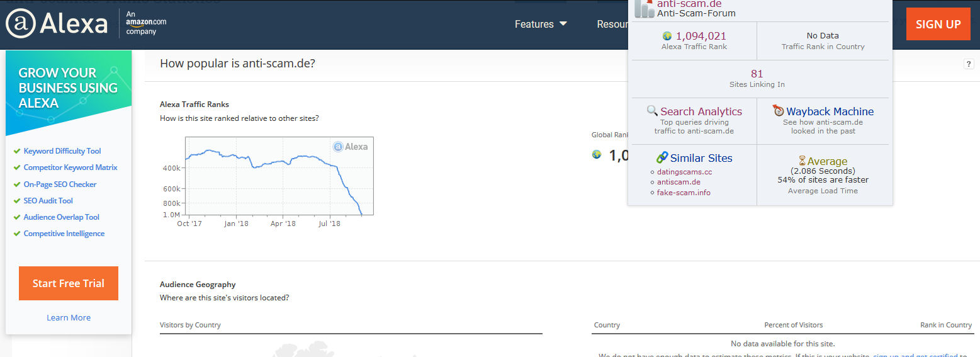
Task: Click the SIGN UP button
Action: [x=938, y=24]
